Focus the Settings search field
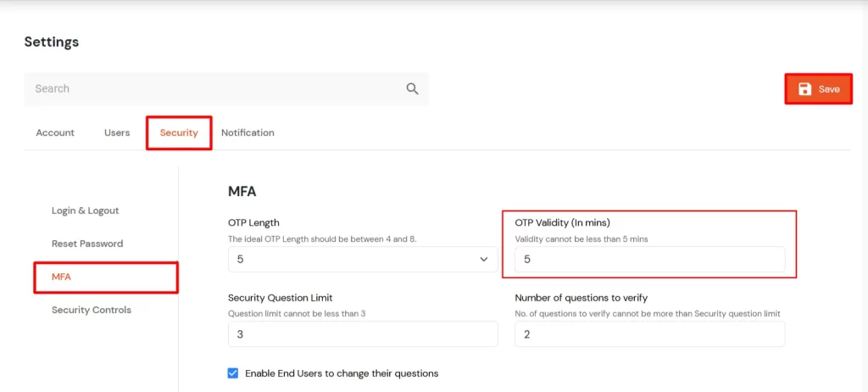The image size is (868, 392). [x=212, y=88]
